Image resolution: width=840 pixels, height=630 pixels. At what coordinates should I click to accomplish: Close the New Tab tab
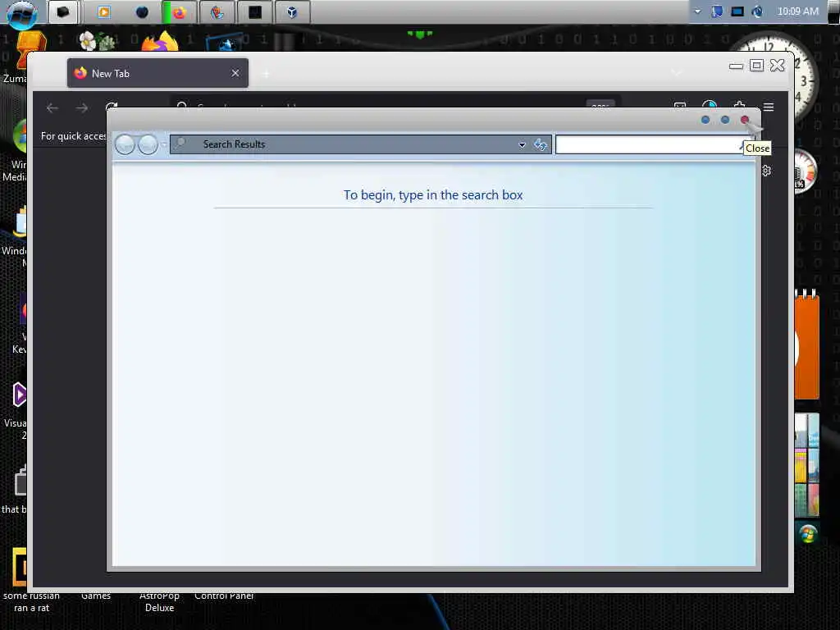[235, 73]
